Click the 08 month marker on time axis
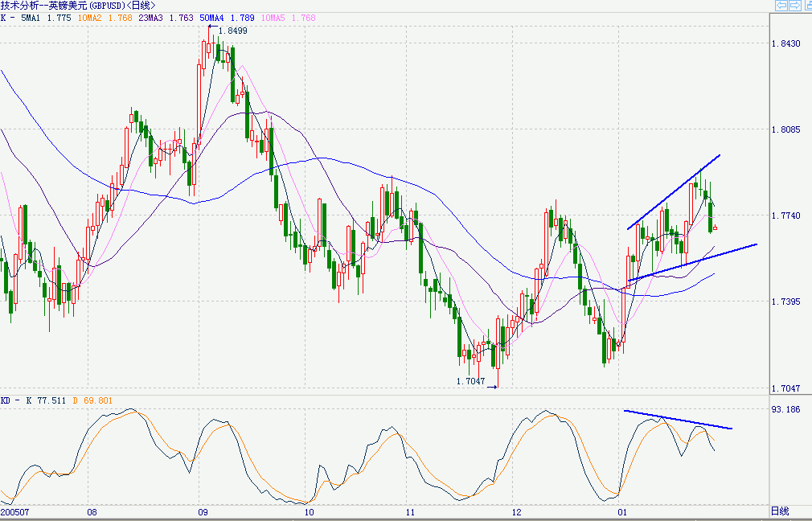This screenshot has height=521, width=812. [92, 512]
